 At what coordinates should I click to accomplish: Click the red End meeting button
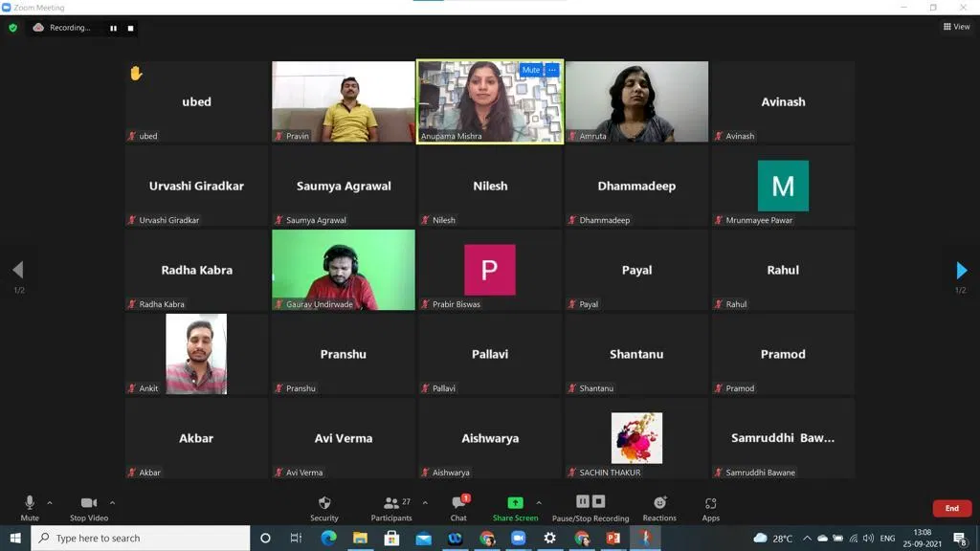[x=951, y=508]
